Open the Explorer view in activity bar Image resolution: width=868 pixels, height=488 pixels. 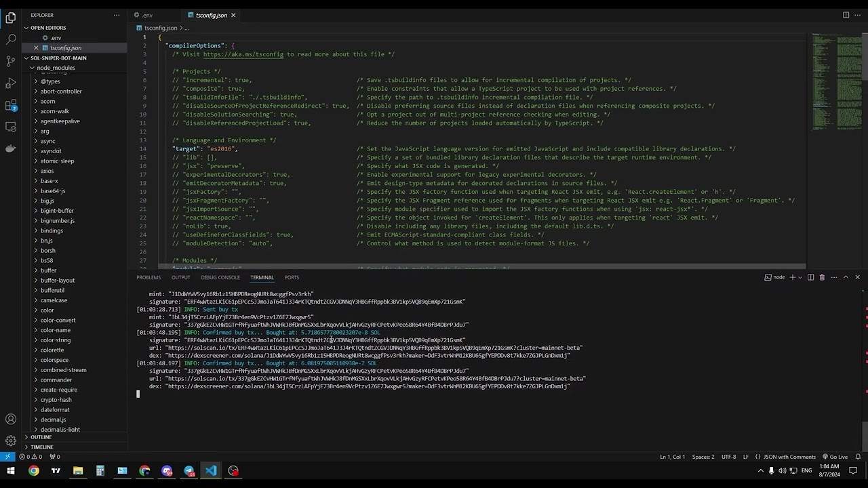11,18
